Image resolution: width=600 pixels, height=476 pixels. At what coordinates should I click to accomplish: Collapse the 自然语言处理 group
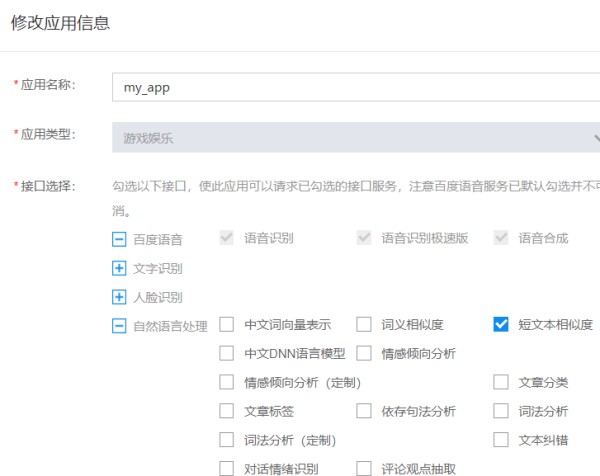[x=119, y=326]
